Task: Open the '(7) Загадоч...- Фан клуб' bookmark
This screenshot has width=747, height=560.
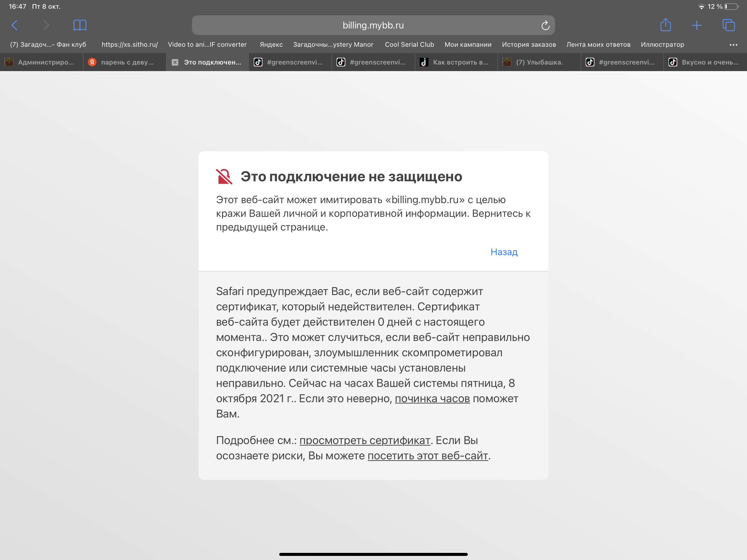Action: tap(48, 45)
